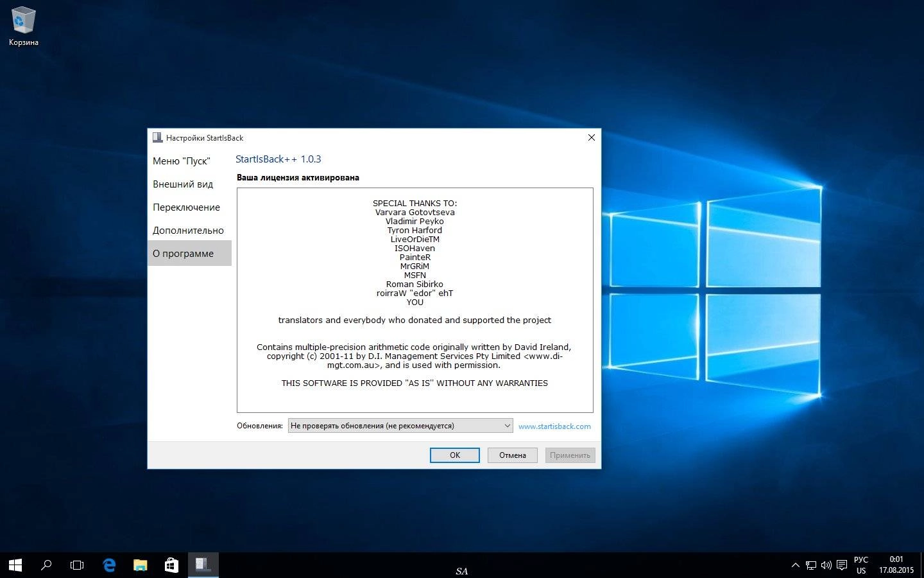Open the Обновления update-check dropdown
924x578 pixels.
(x=400, y=426)
